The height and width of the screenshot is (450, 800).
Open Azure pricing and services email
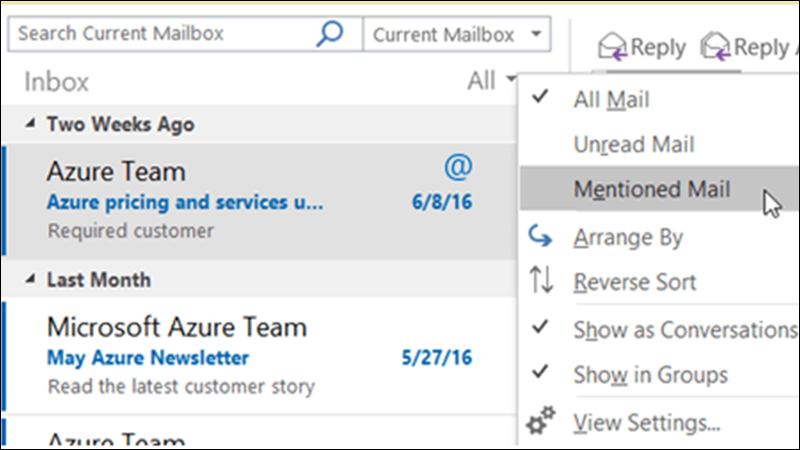(x=185, y=202)
